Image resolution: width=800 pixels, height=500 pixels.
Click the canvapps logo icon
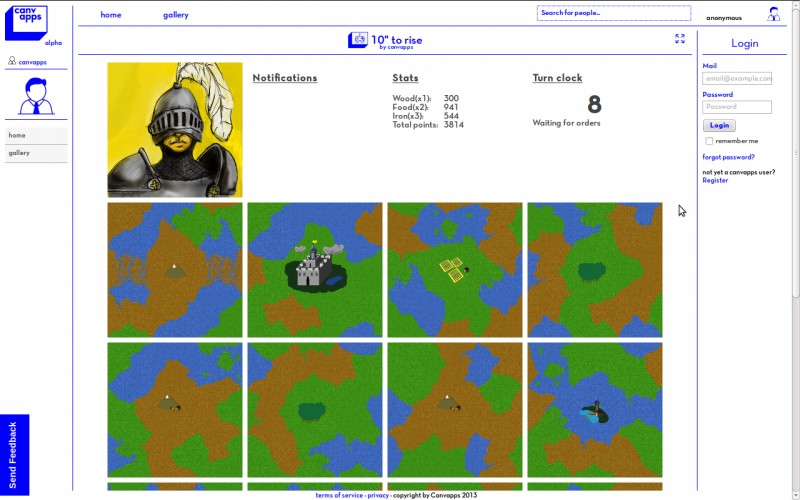[x=26, y=23]
